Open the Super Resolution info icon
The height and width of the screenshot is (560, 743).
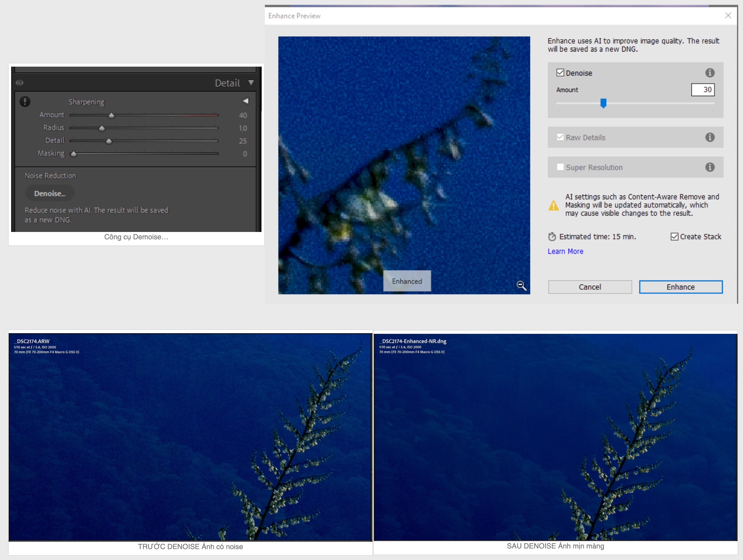pyautogui.click(x=709, y=167)
